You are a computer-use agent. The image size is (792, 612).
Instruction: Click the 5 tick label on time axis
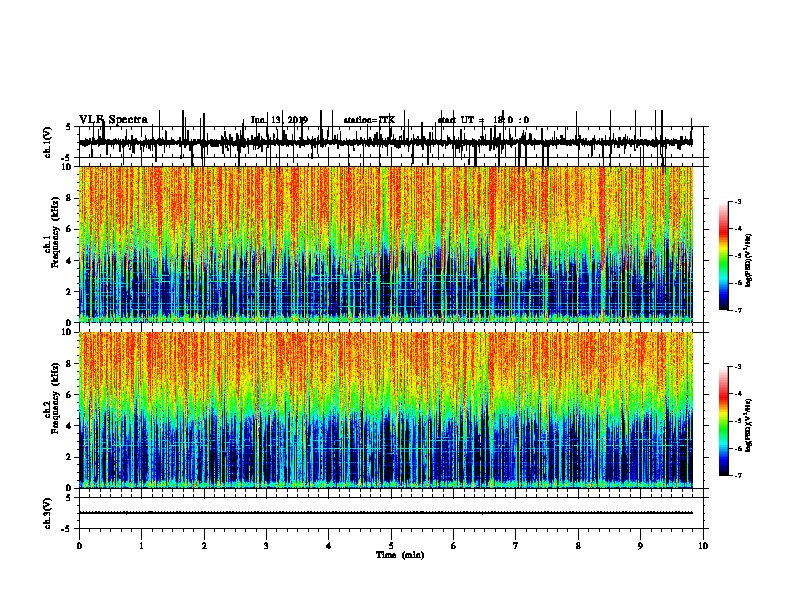tap(391, 546)
